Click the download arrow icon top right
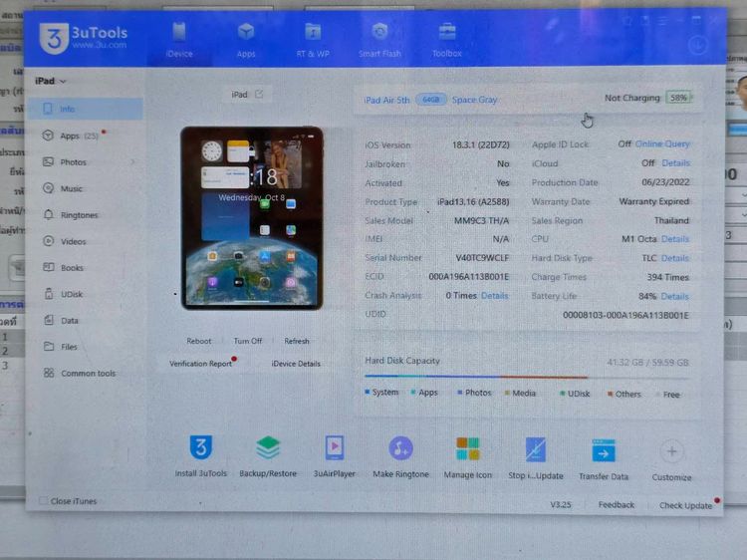The width and height of the screenshot is (747, 560). click(x=697, y=45)
